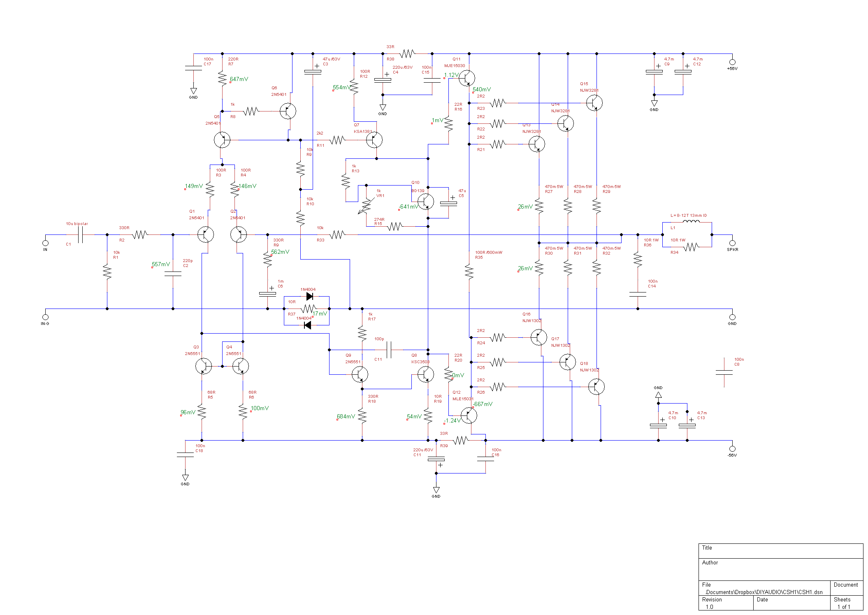This screenshot has width=868, height=615.
Task: Click the 562mV voltage annotation
Action: coord(280,252)
